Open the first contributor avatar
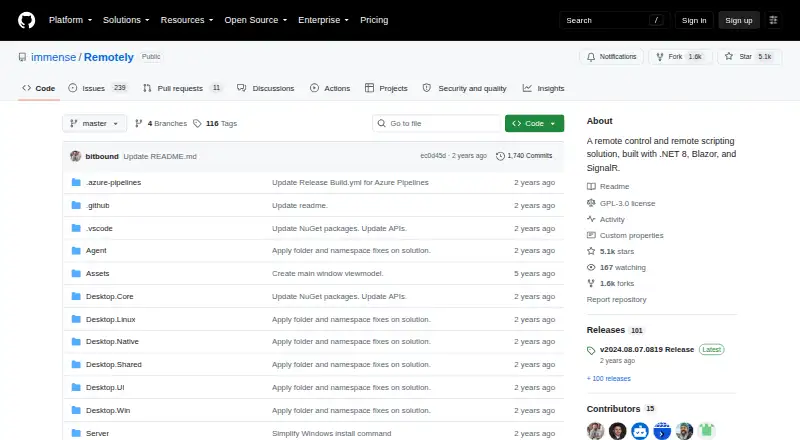The height and width of the screenshot is (440, 800). pyautogui.click(x=595, y=431)
